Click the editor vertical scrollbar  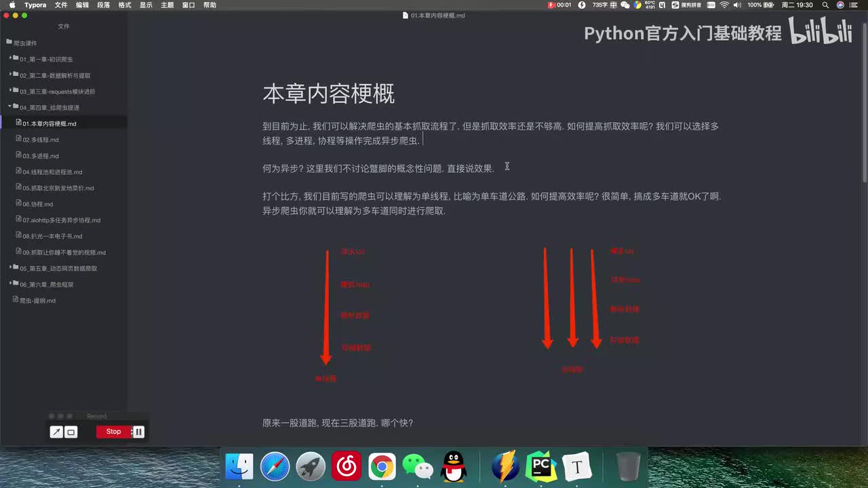(864, 102)
